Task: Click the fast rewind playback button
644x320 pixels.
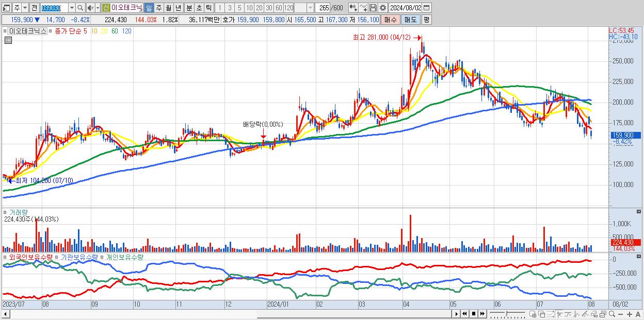Action: [464, 314]
